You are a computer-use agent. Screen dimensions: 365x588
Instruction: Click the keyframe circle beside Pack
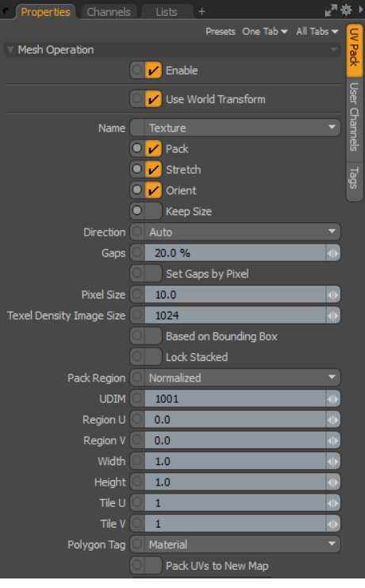[x=137, y=148]
